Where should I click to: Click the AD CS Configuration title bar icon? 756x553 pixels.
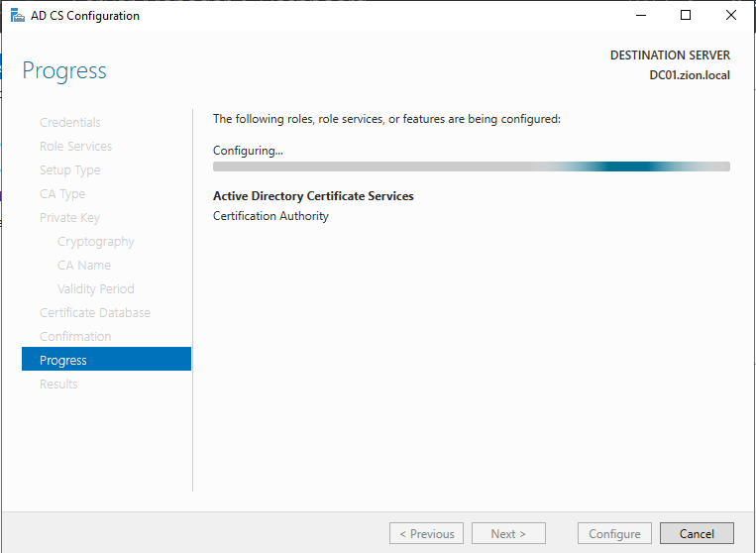click(17, 16)
